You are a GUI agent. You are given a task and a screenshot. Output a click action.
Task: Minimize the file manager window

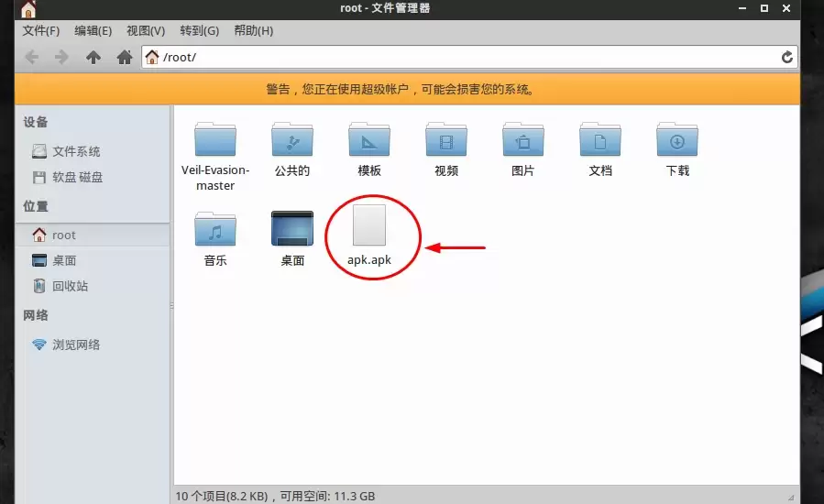pos(742,8)
